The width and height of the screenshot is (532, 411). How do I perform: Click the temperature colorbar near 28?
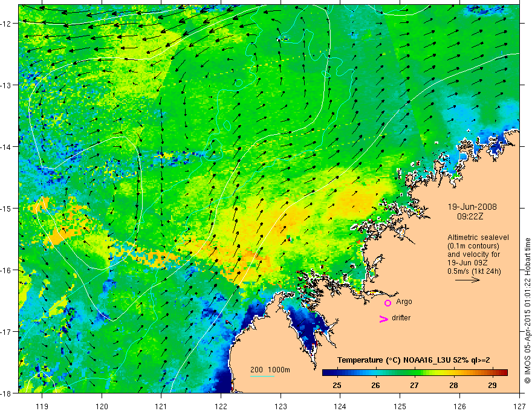(453, 373)
